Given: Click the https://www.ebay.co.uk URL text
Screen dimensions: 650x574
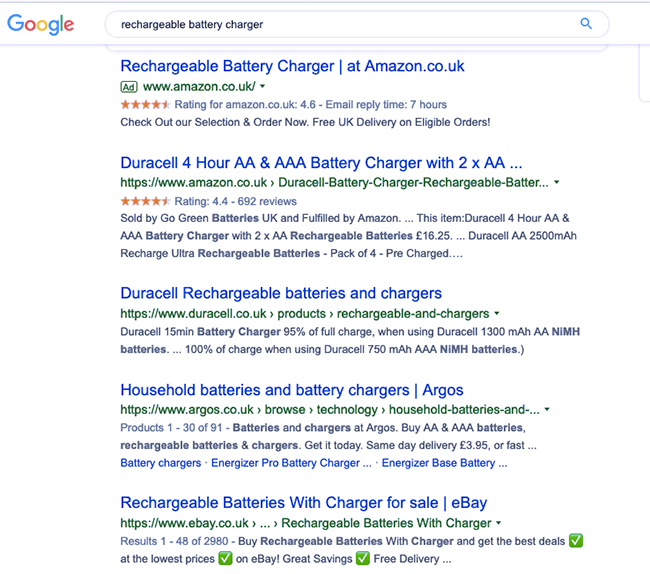Looking at the screenshot, I should 184,523.
